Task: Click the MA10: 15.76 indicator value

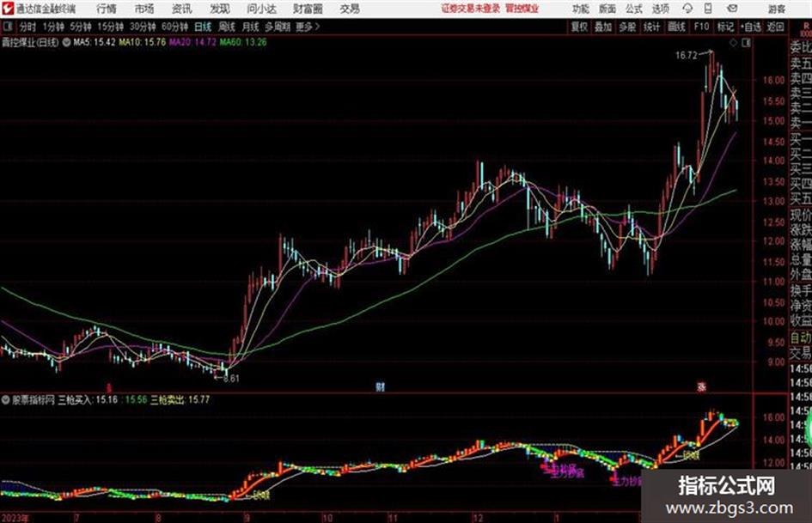Action: [143, 42]
